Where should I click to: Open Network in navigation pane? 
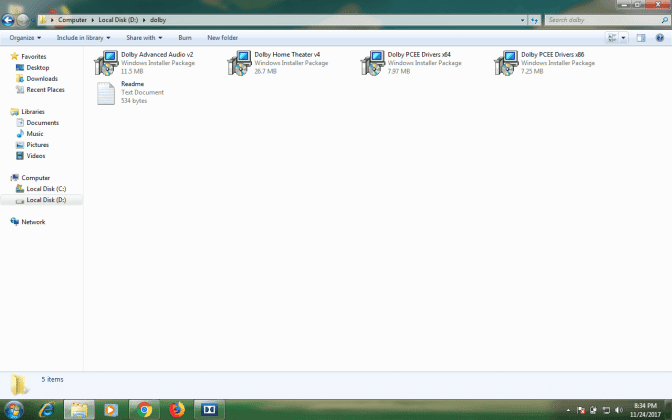point(33,222)
